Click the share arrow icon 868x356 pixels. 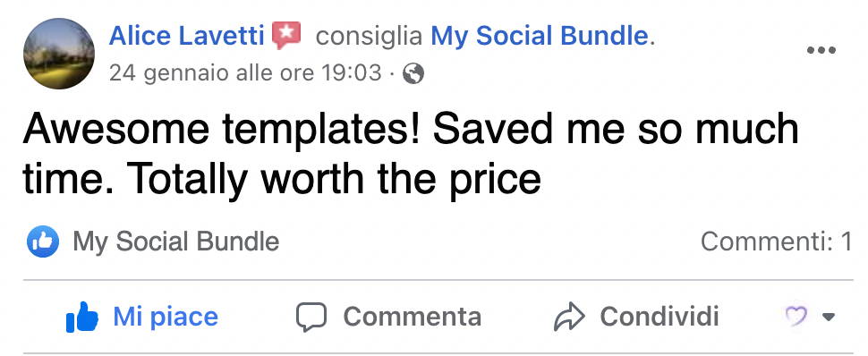coord(569,317)
